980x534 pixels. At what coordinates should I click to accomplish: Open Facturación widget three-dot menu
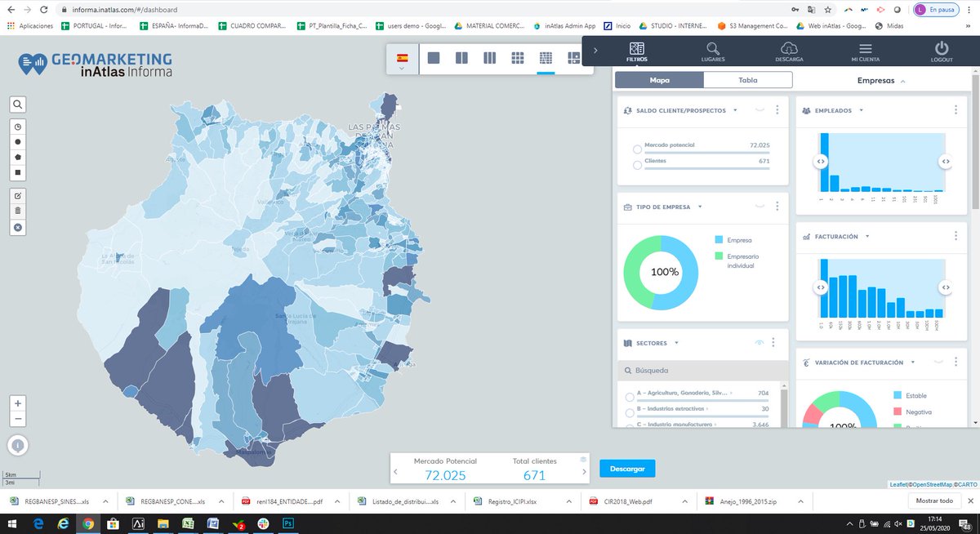[x=955, y=236]
